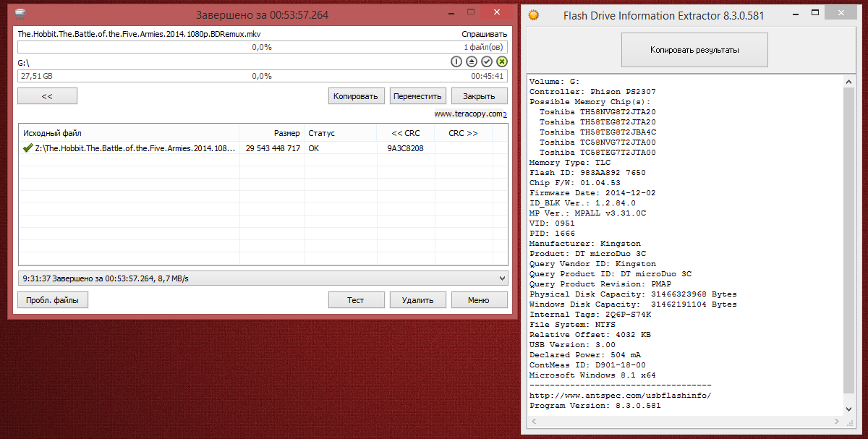
Task: Click the eject drive icon in TeraCopy
Action: (472, 61)
